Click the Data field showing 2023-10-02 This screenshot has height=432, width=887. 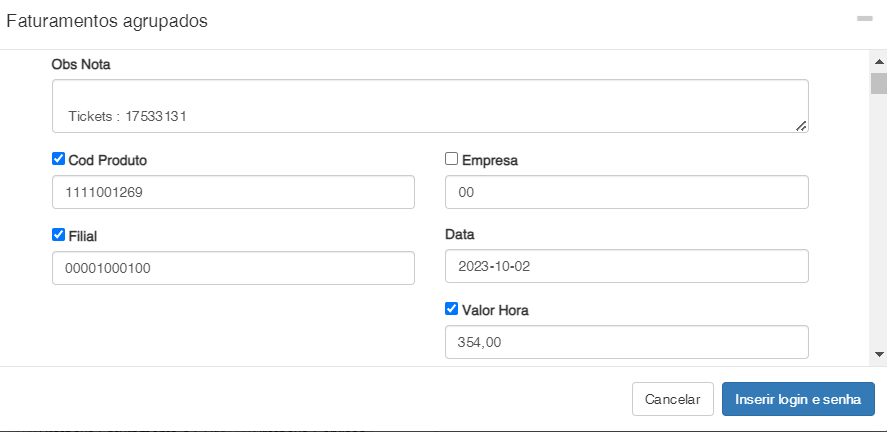click(x=626, y=267)
